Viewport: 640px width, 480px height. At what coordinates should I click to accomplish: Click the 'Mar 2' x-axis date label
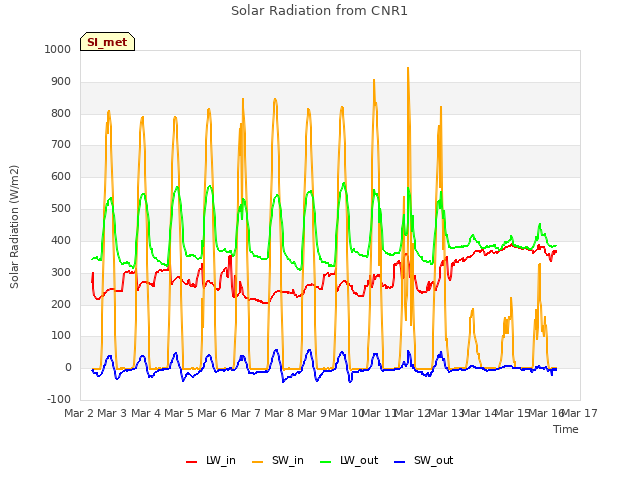[x=79, y=413]
